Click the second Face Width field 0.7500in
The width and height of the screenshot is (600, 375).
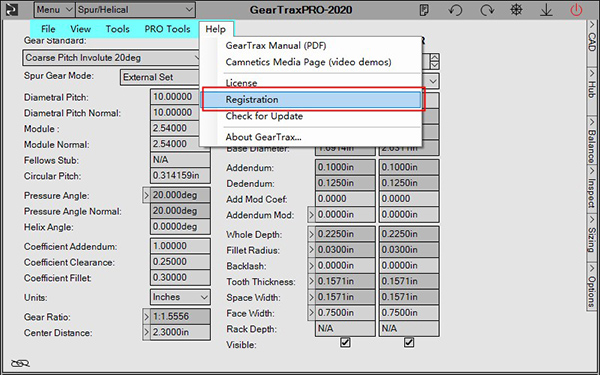(x=409, y=313)
